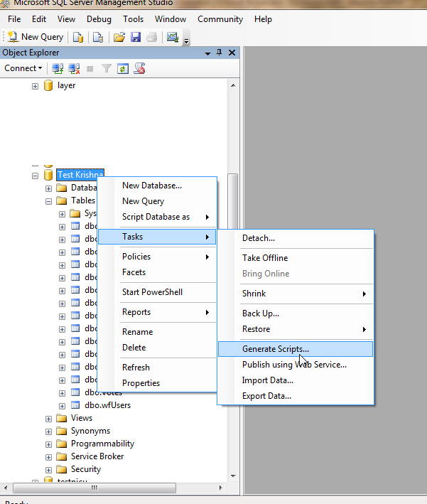Click the Refresh icon in Object Explorer toolbar

point(123,68)
